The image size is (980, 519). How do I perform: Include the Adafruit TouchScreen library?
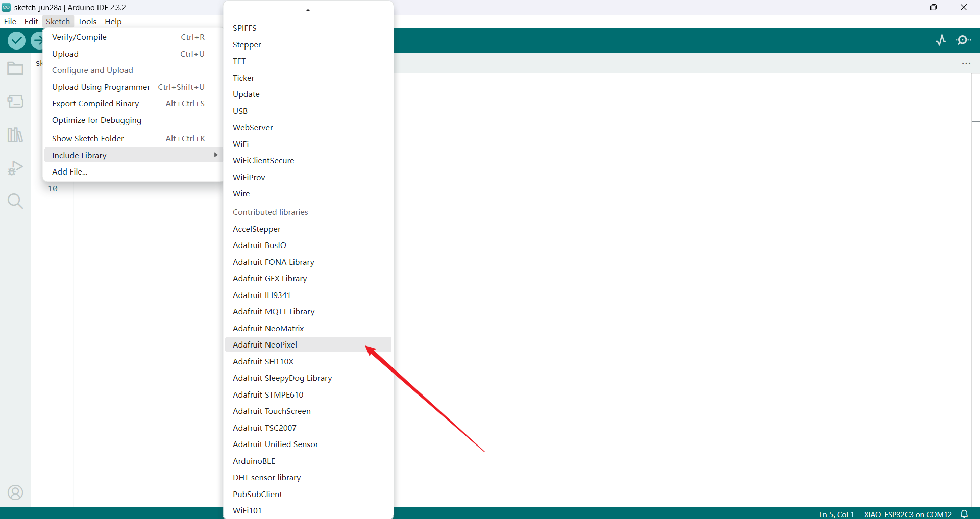pos(308,411)
